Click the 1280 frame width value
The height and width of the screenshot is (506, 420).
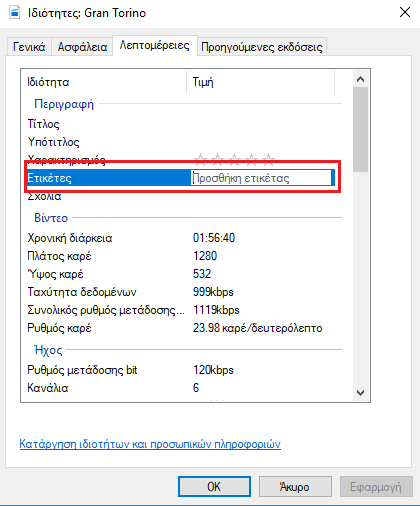[205, 256]
